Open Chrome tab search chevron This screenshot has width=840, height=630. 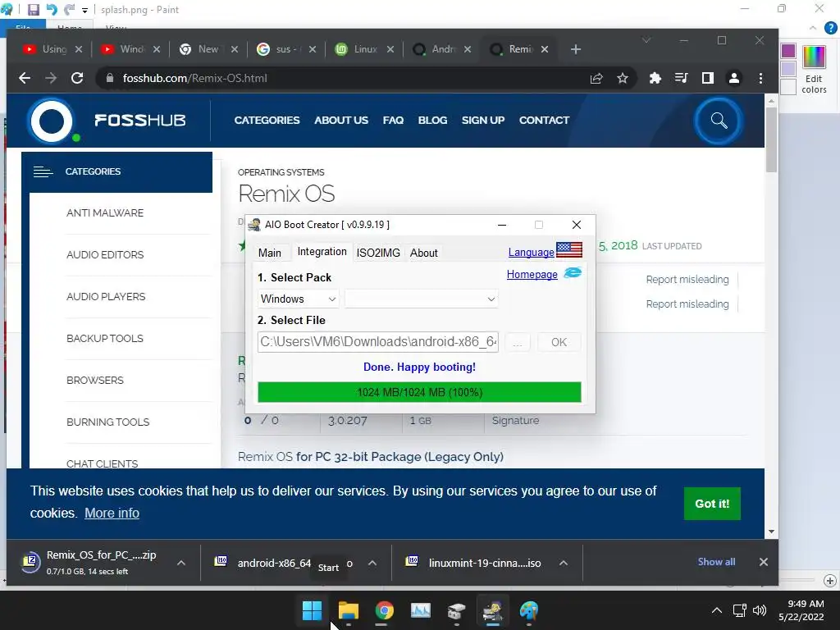click(x=646, y=40)
